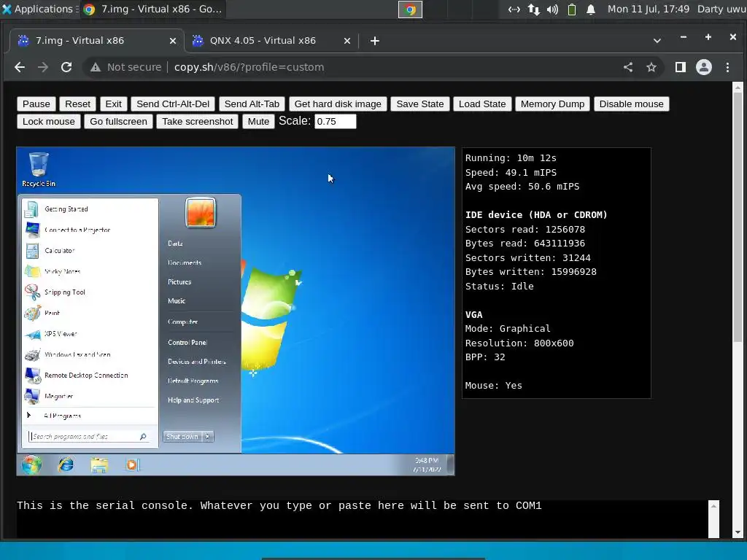747x560 pixels.
Task: Open Magnifier from the Start menu
Action: (90, 396)
